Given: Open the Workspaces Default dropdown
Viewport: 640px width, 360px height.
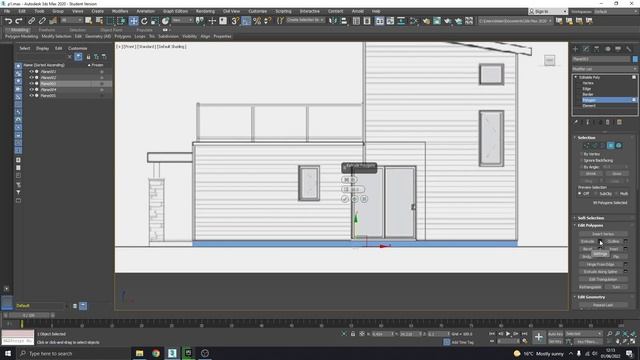Looking at the screenshot, I should (x=615, y=11).
